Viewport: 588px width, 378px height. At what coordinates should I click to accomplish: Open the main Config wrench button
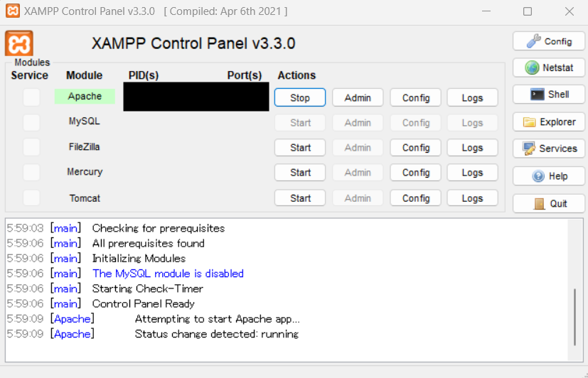coord(548,41)
